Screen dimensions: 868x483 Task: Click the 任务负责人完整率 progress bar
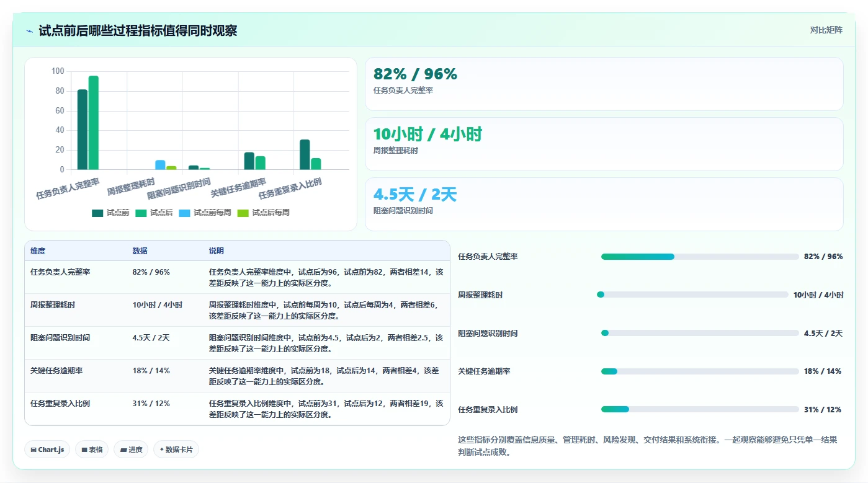[700, 257]
